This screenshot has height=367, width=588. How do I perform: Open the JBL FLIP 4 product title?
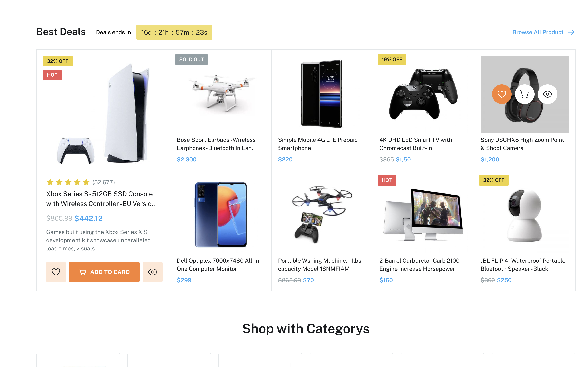click(x=523, y=265)
